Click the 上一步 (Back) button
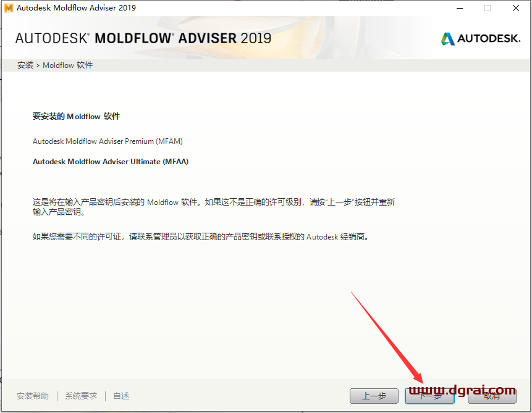The image size is (532, 413). (x=374, y=396)
